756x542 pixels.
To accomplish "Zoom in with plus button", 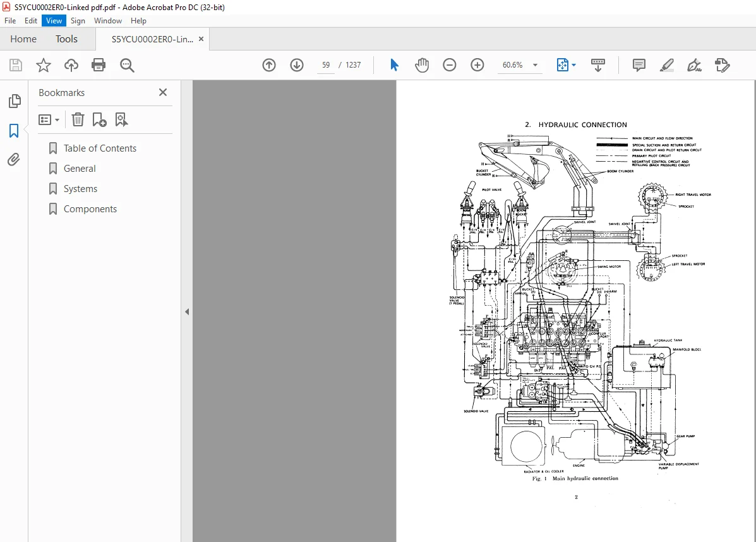I will click(x=477, y=65).
